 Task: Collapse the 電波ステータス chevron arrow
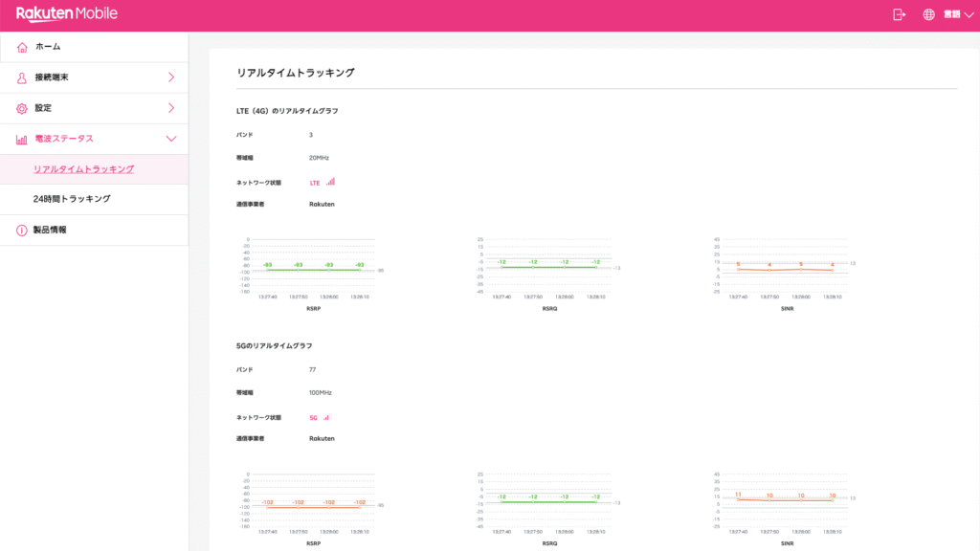click(171, 139)
